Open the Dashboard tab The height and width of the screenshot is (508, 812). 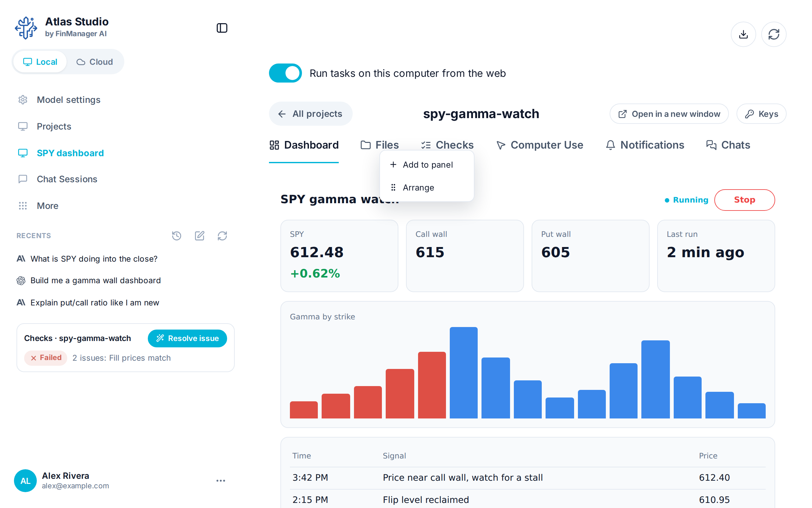click(x=304, y=145)
